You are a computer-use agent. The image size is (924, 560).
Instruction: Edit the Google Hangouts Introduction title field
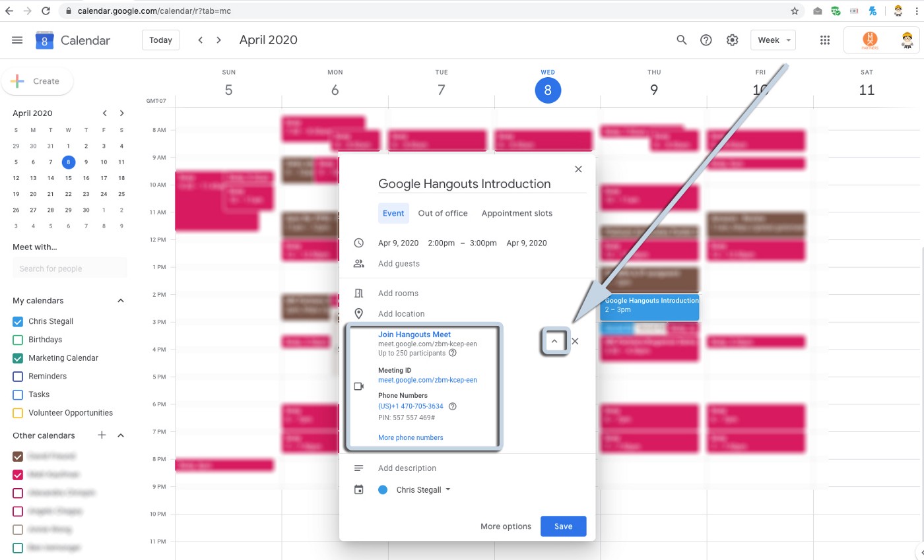coord(482,184)
